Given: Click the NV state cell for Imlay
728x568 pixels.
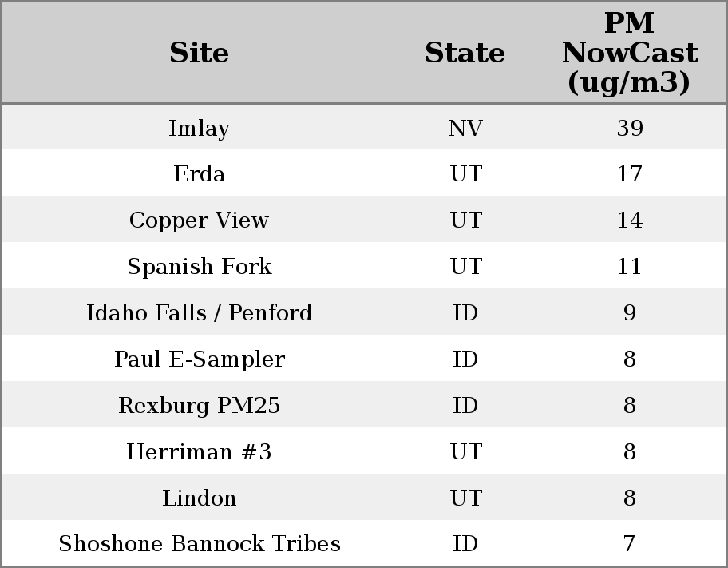Looking at the screenshot, I should pyautogui.click(x=465, y=128).
